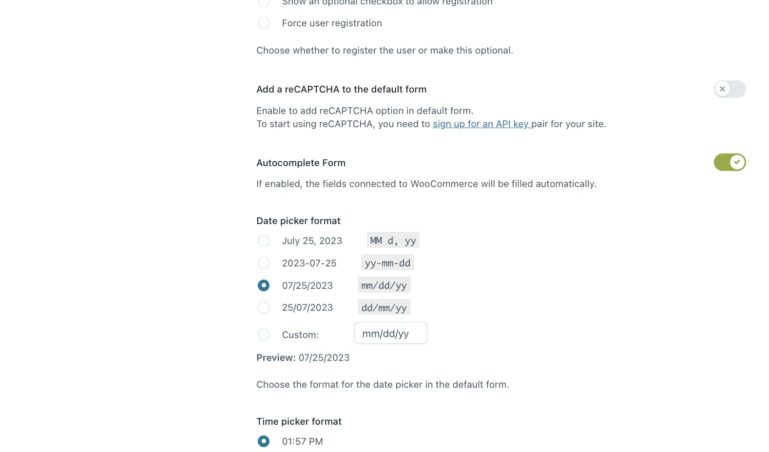Choose the 2023-07-25 date format radio button
Viewport: 769px width, 452px height.
click(263, 263)
